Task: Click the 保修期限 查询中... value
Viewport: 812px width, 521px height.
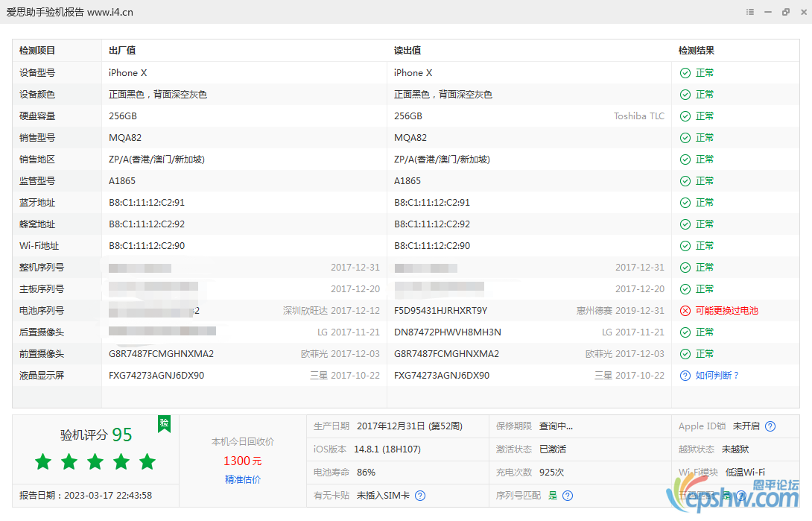Action: click(x=556, y=426)
